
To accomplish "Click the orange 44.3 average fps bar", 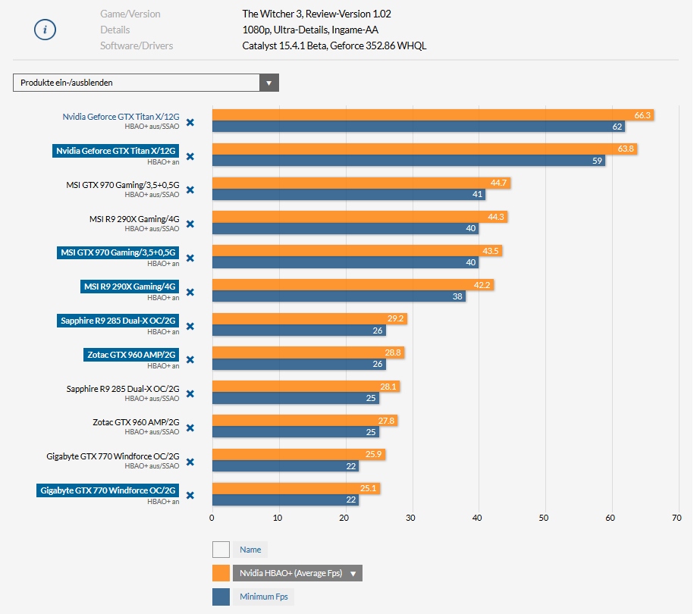I will pos(359,217).
